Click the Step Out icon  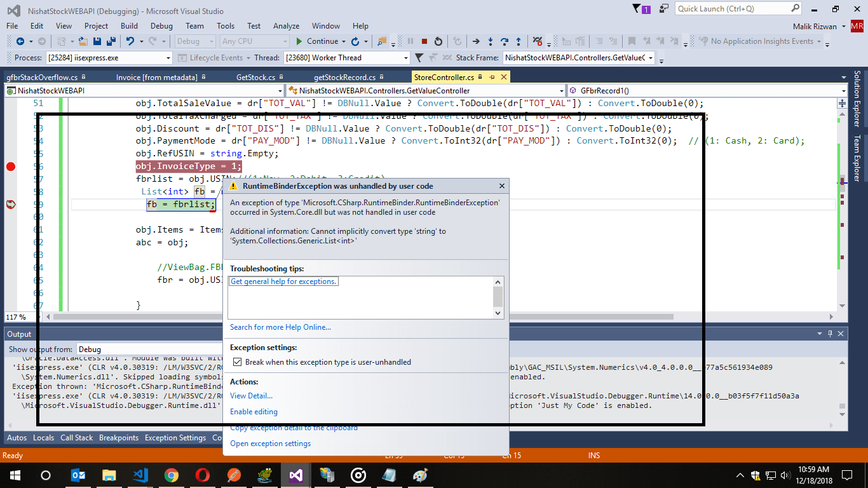tap(519, 41)
